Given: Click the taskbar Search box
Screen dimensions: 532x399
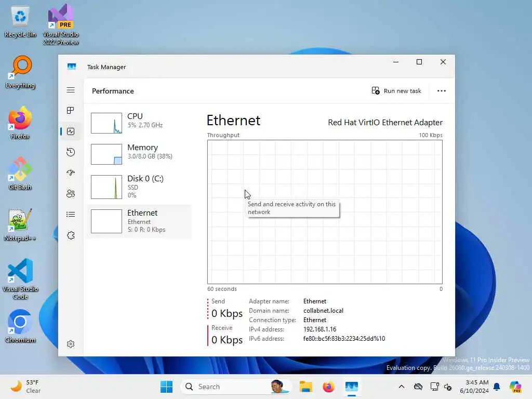Looking at the screenshot, I should click(x=236, y=387).
